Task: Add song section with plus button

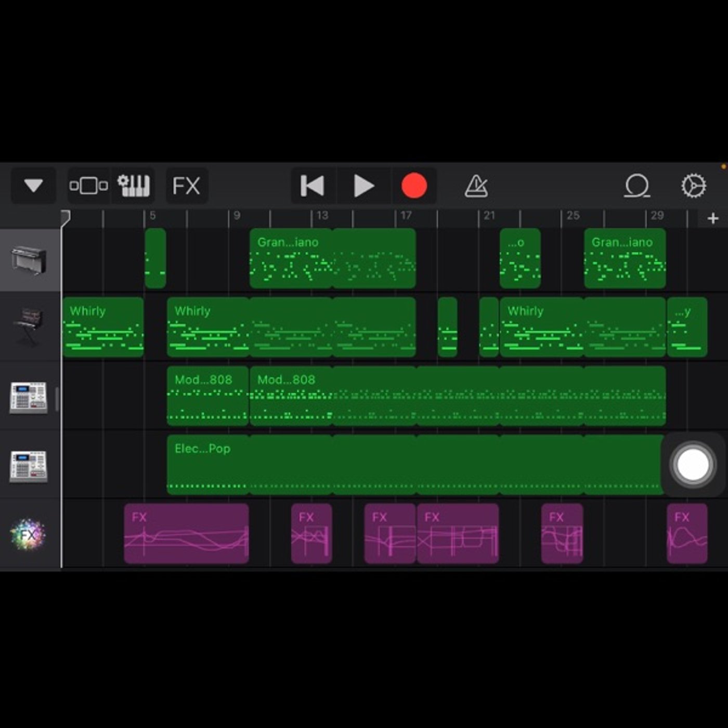Action: pos(713,218)
